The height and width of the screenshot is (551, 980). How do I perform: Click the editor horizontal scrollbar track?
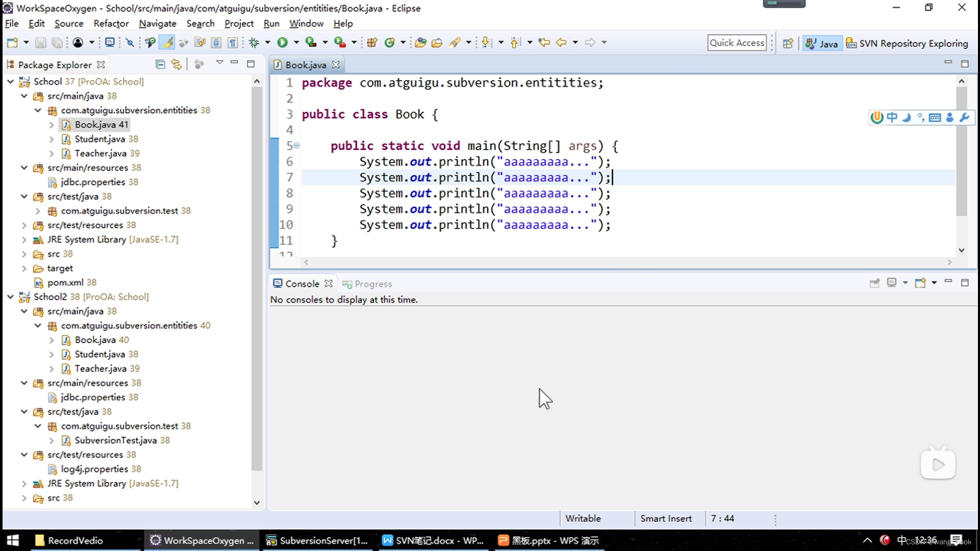click(627, 262)
